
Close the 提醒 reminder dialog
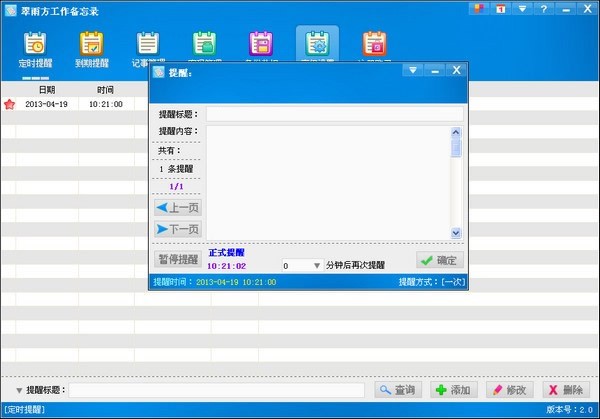point(457,70)
